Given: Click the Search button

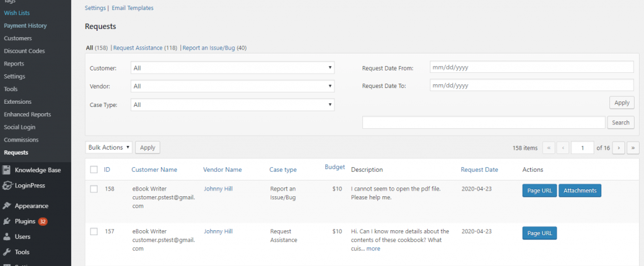Looking at the screenshot, I should coord(621,123).
